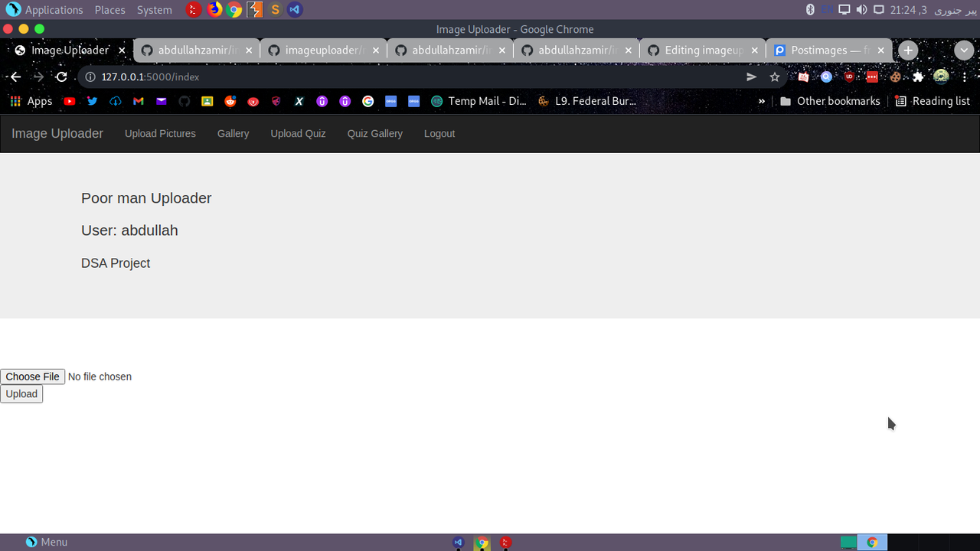Open a new Chrome tab

coord(908,51)
